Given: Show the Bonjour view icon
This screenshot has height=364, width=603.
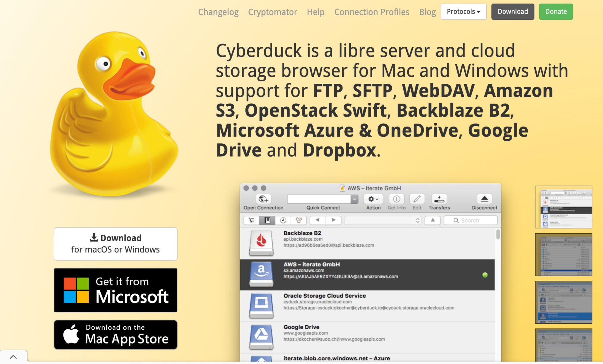Looking at the screenshot, I should [x=298, y=220].
